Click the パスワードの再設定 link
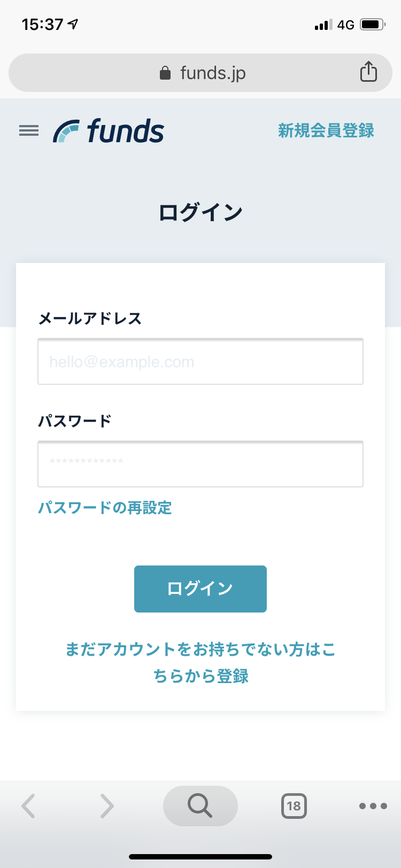 pyautogui.click(x=105, y=507)
